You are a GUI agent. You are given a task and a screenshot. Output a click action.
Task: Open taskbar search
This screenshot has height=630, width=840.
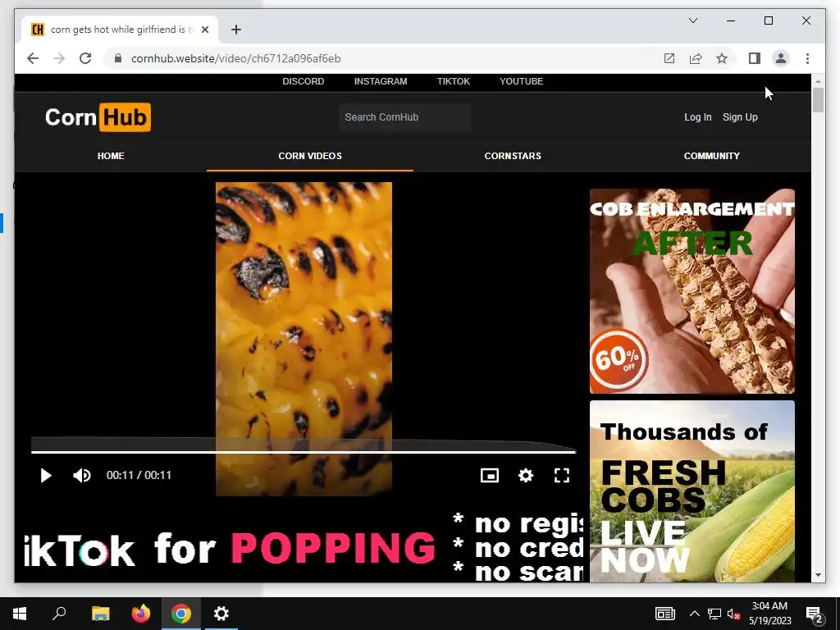pos(59,614)
